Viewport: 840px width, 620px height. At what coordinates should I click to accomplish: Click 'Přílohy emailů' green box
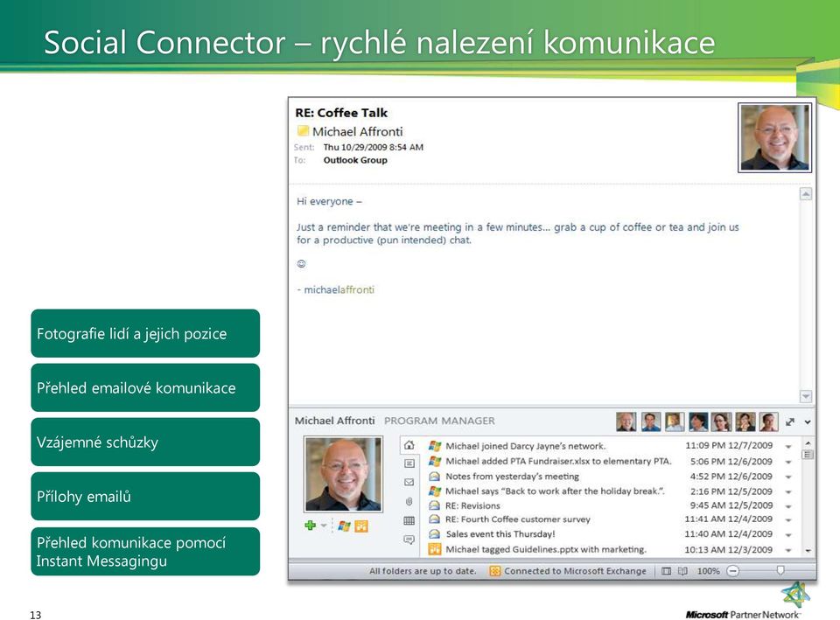click(x=145, y=497)
